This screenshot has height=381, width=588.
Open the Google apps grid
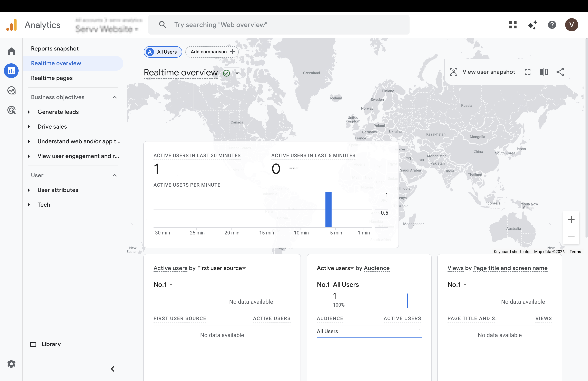point(513,25)
